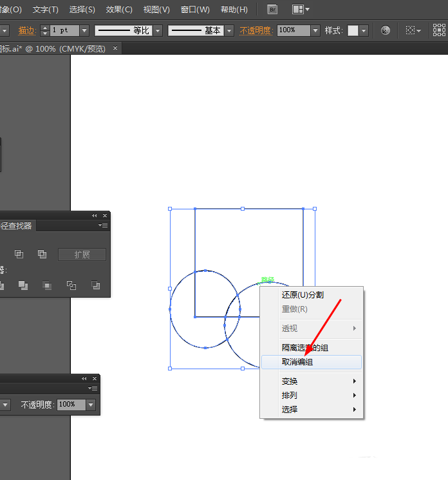Click the 样式 graphic style swatch

tap(353, 30)
